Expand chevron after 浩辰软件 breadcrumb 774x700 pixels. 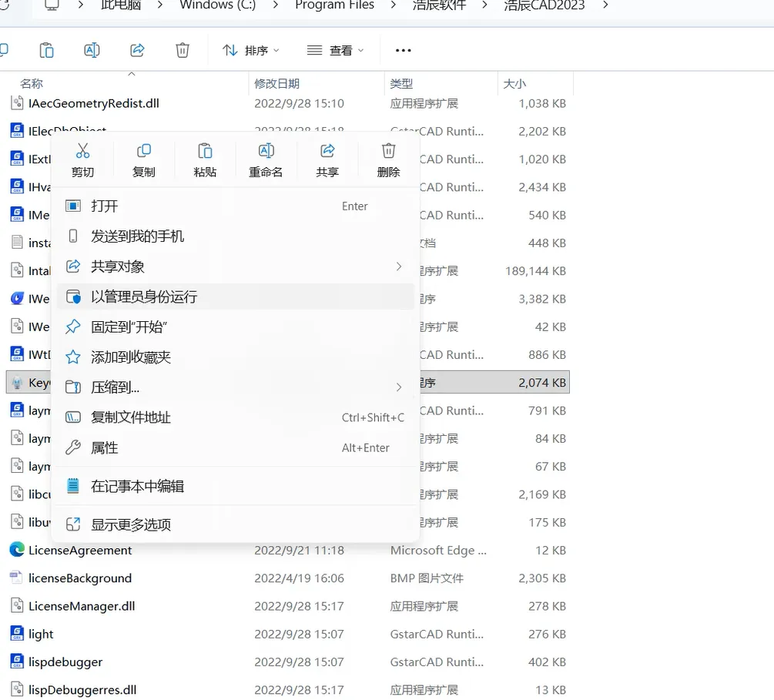pyautogui.click(x=484, y=5)
